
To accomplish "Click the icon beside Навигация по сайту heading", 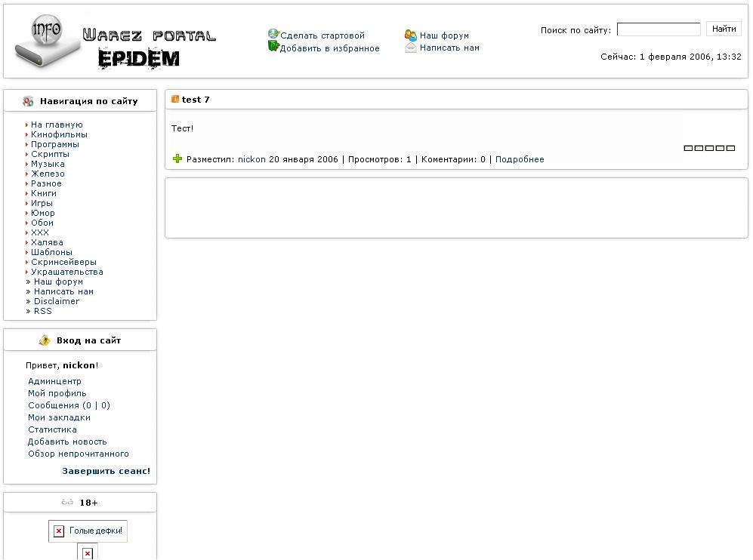I will point(29,101).
